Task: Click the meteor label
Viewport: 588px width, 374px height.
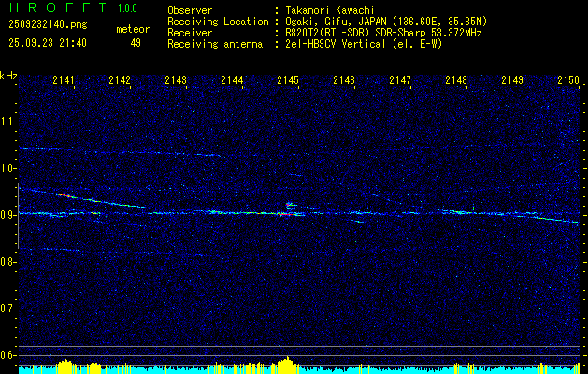Action: 133,29
